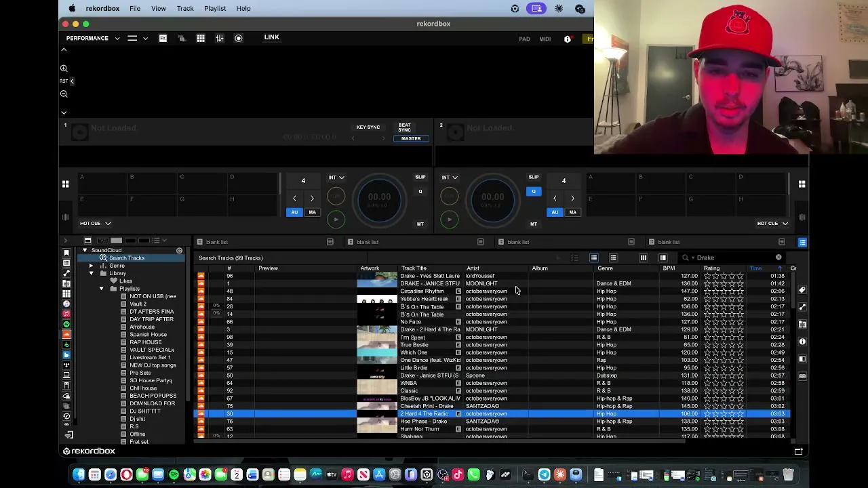
Task: Click the PAD button
Action: tap(525, 39)
